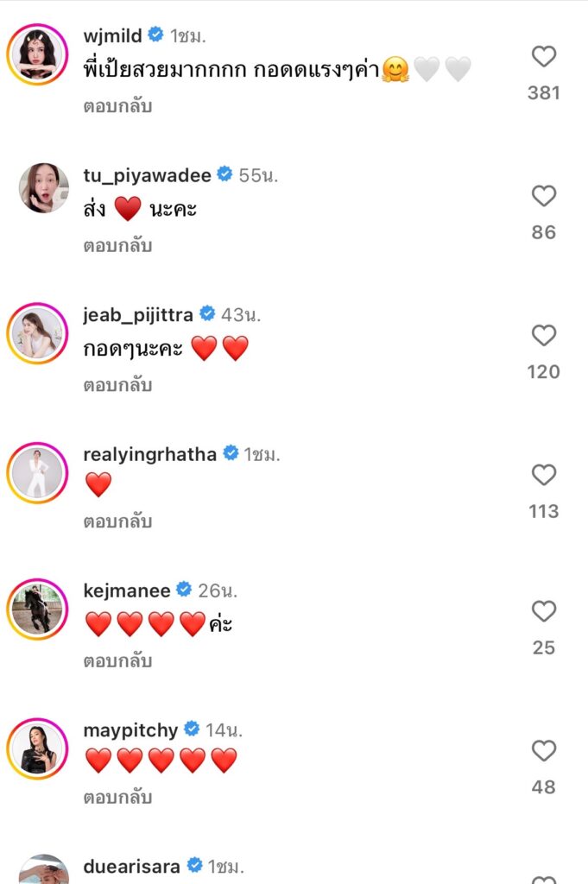This screenshot has width=588, height=884.
Task: Visit realyingrhatha's profile via username
Action: tap(149, 453)
